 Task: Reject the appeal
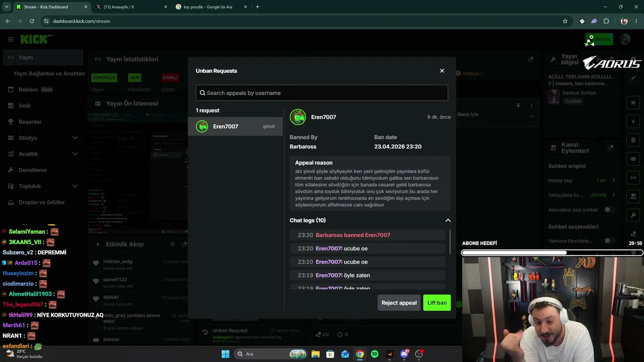399,303
